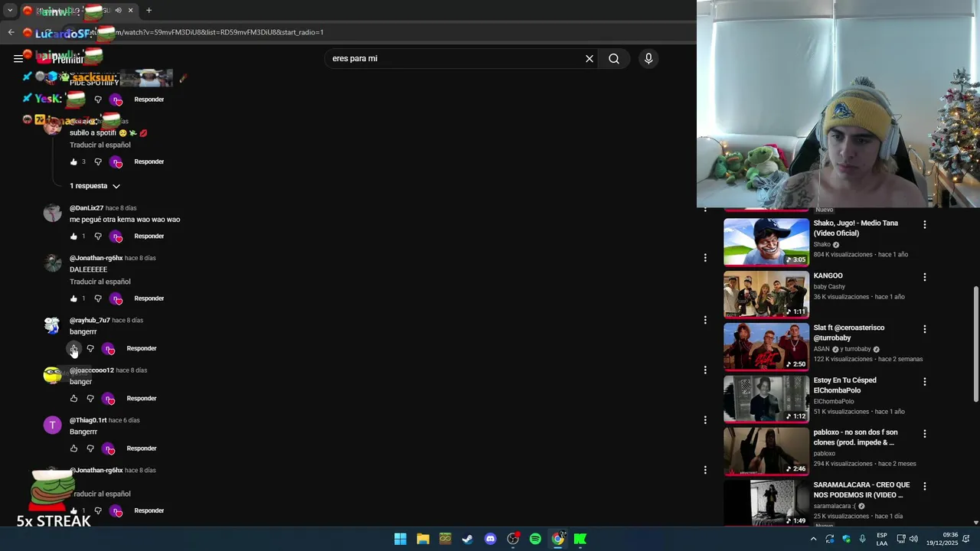Open the volume control in system tray
The width and height of the screenshot is (980, 551).
(914, 539)
